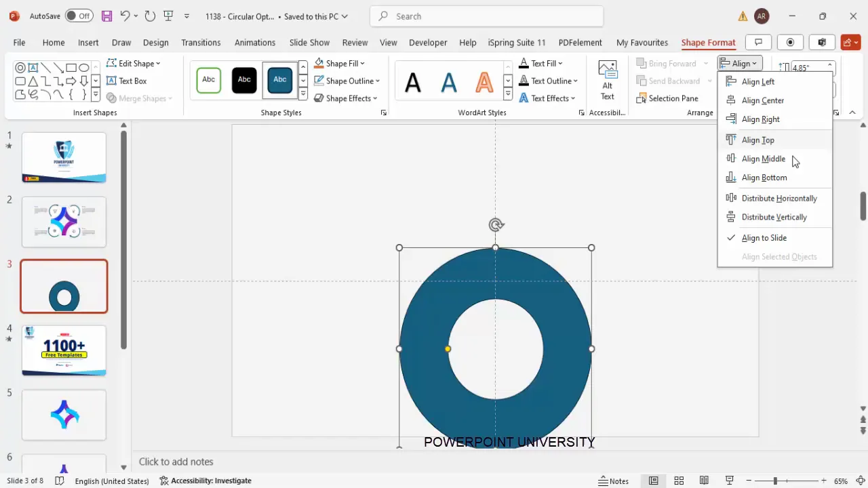Image resolution: width=868 pixels, height=488 pixels.
Task: Open Shape Outline dropdown
Action: [347, 81]
